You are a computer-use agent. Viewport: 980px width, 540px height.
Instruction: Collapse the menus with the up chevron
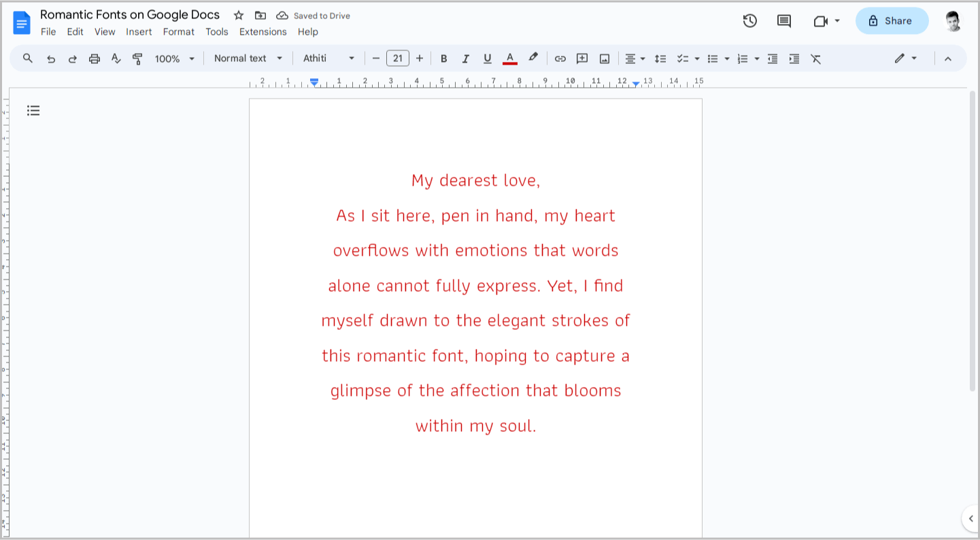(948, 58)
